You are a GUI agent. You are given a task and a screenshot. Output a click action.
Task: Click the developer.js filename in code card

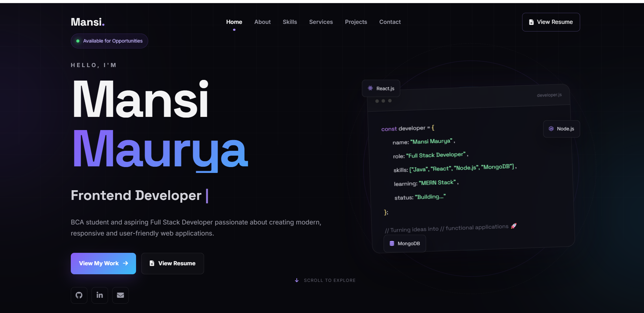click(549, 95)
